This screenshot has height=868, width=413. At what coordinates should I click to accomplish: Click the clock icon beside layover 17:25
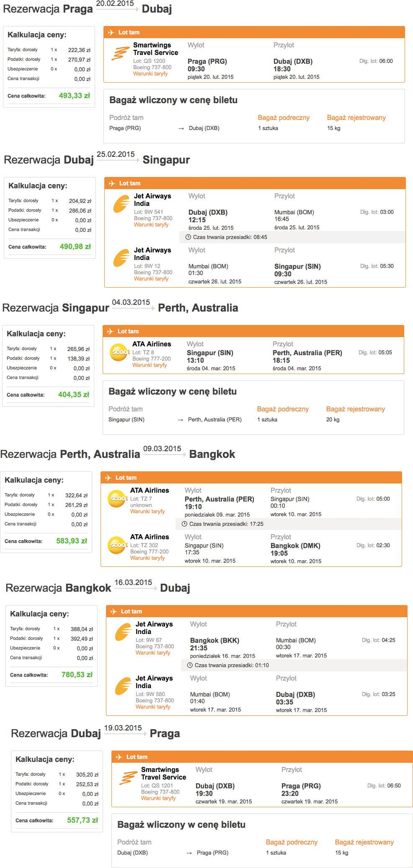[184, 524]
